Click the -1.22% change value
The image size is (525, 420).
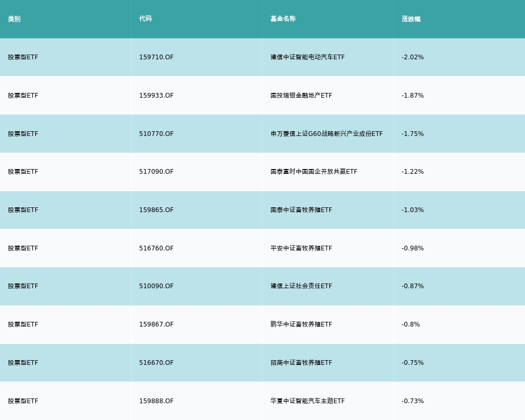413,172
